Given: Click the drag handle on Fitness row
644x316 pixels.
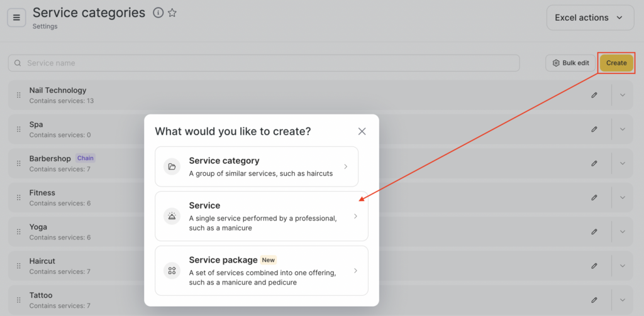Looking at the screenshot, I should pyautogui.click(x=18, y=198).
